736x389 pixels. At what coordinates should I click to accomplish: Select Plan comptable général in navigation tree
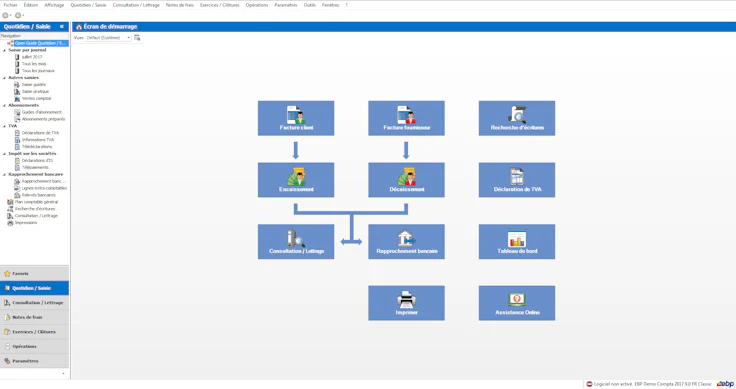pyautogui.click(x=36, y=202)
